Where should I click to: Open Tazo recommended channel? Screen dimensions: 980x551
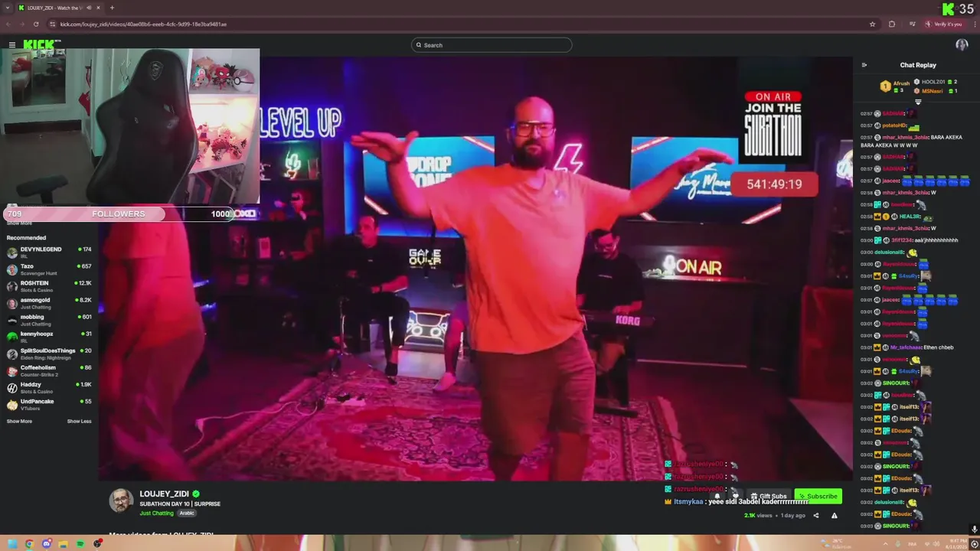(49, 269)
